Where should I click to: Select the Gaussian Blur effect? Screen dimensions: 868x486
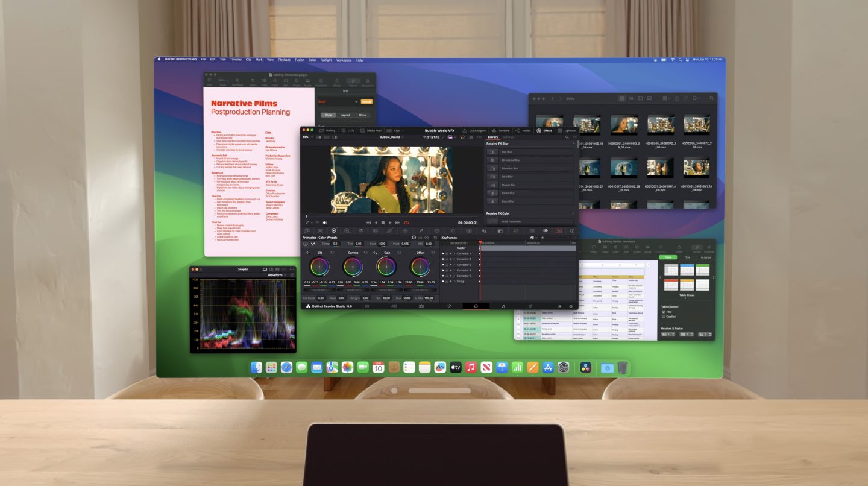point(510,168)
